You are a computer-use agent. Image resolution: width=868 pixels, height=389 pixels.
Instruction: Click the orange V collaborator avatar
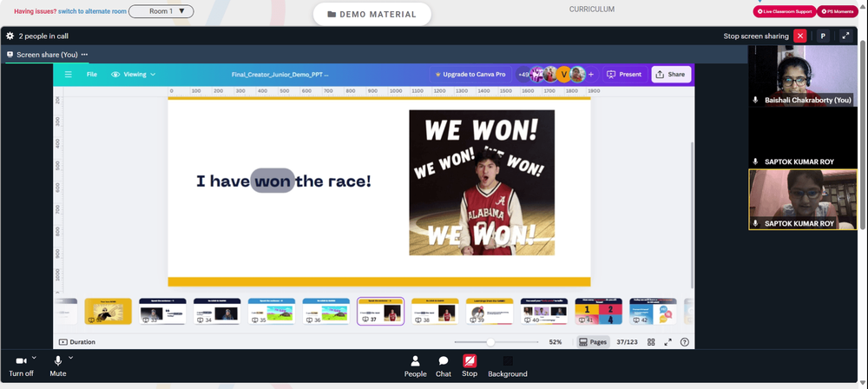point(563,75)
